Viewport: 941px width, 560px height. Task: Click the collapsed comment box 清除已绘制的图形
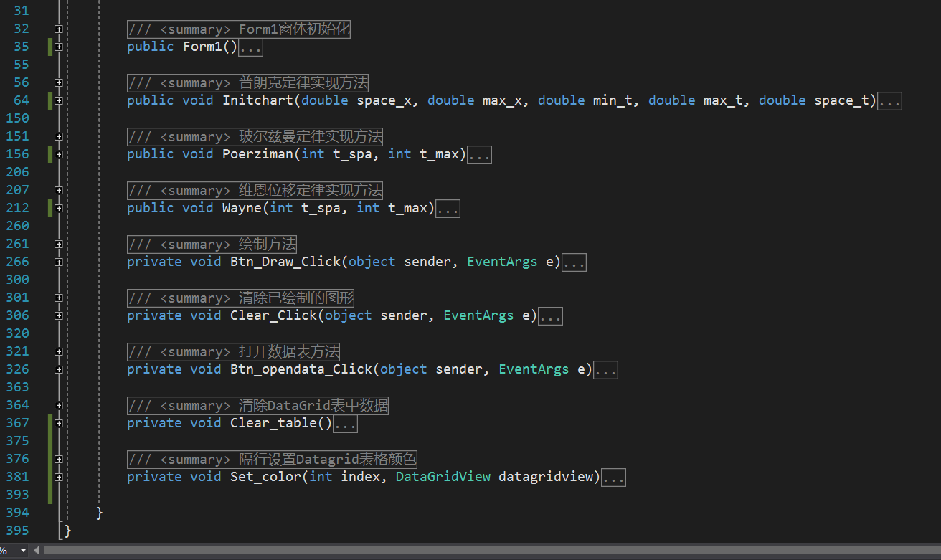(241, 298)
